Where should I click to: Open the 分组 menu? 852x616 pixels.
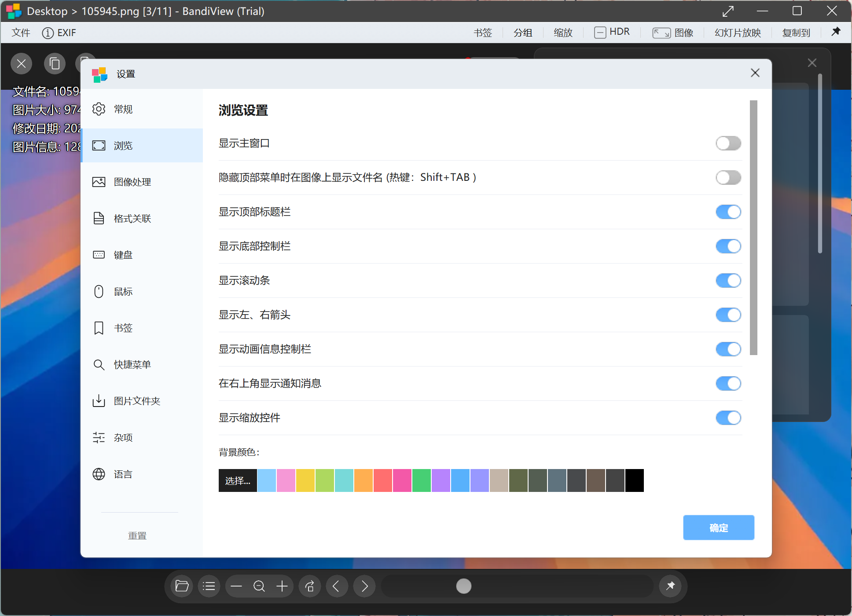coord(523,33)
